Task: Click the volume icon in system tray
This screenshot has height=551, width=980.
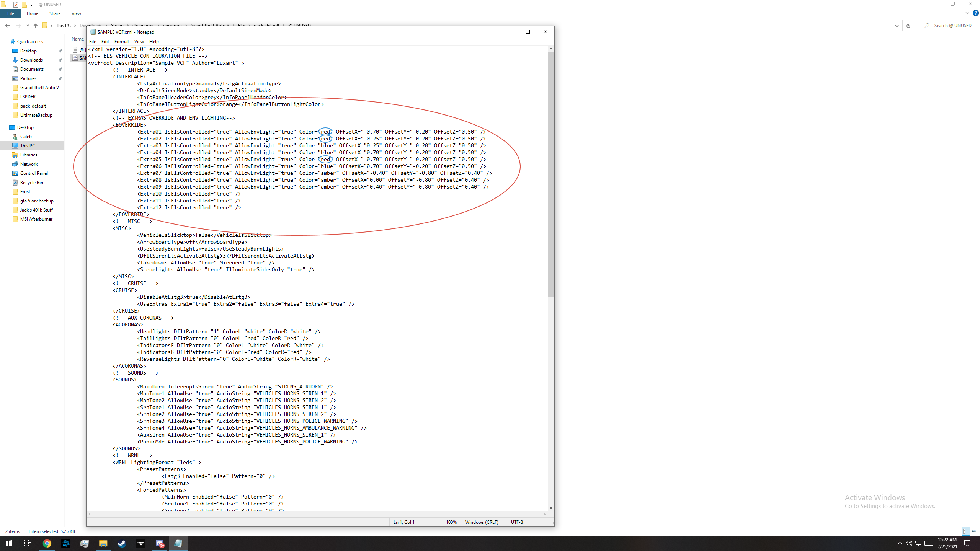Action: coord(909,543)
